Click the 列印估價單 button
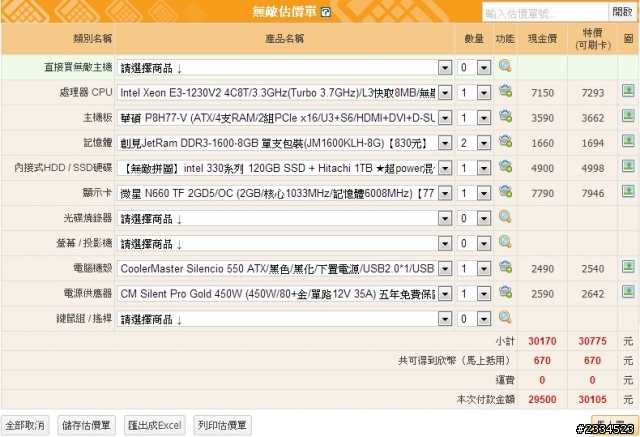This screenshot has width=640, height=437. (x=222, y=426)
